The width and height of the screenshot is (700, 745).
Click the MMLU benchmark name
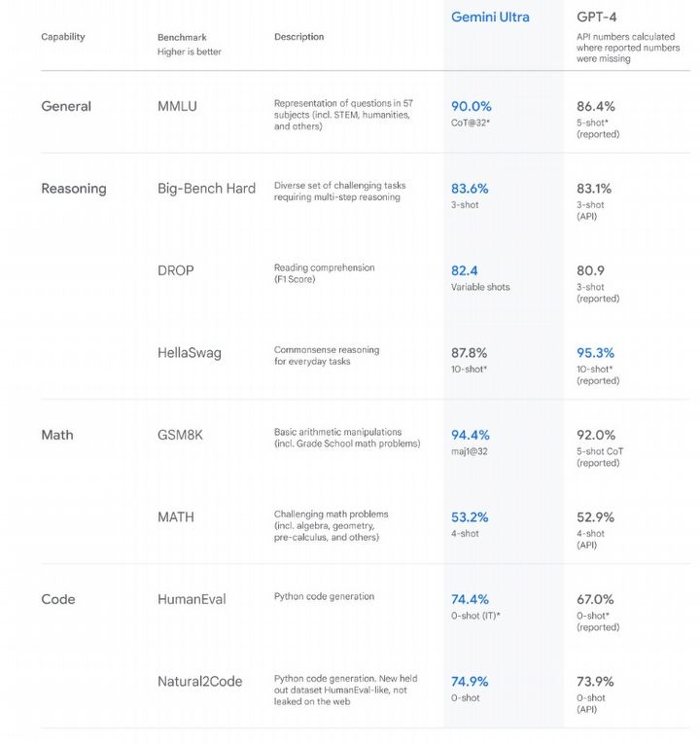(177, 106)
